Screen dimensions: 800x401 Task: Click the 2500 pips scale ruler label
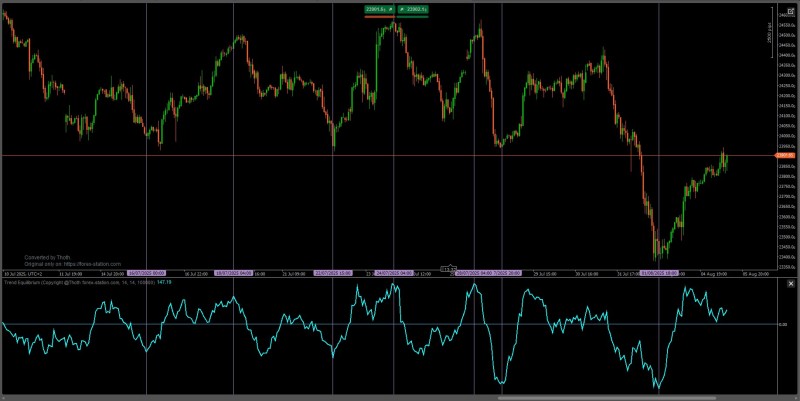tap(770, 33)
